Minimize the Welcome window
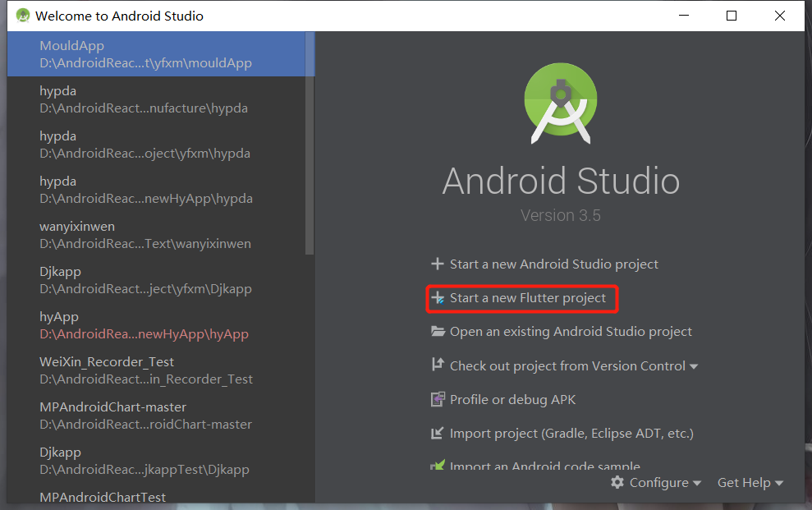This screenshot has height=510, width=812. click(684, 16)
